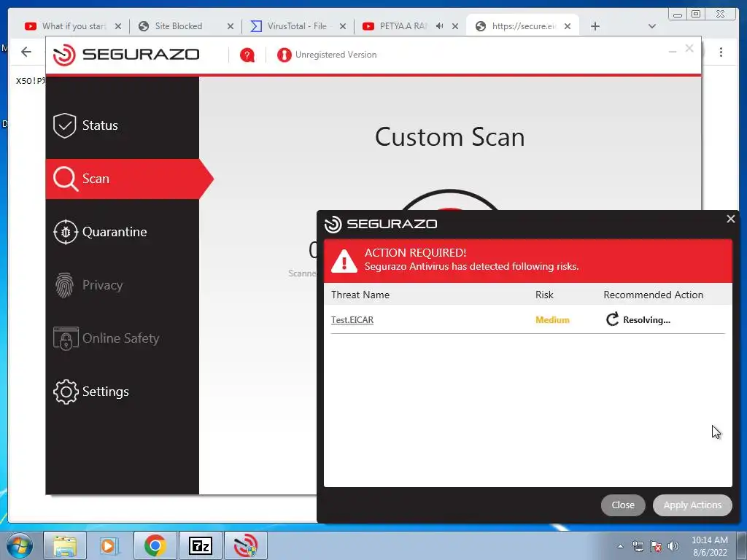The width and height of the screenshot is (747, 560).
Task: Open the Privacy section
Action: pos(123,285)
